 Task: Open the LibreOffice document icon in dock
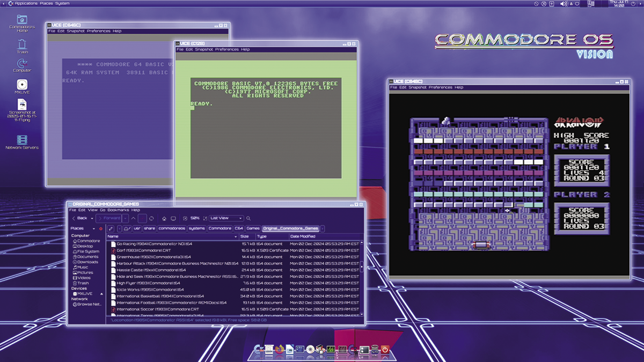(290, 350)
